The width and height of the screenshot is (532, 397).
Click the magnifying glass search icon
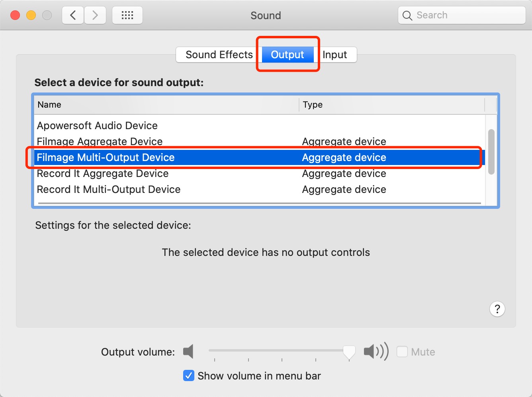407,16
